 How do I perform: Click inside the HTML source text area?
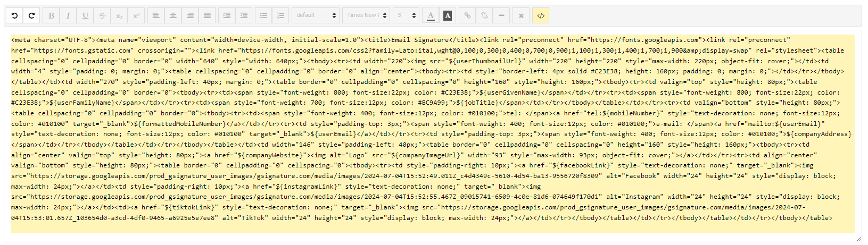point(433,134)
